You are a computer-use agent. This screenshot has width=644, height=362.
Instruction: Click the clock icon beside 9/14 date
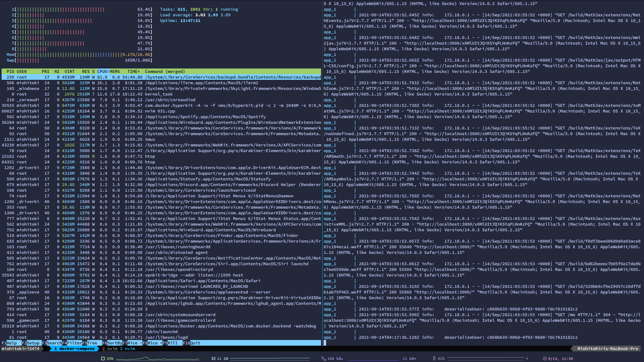click(x=545, y=359)
